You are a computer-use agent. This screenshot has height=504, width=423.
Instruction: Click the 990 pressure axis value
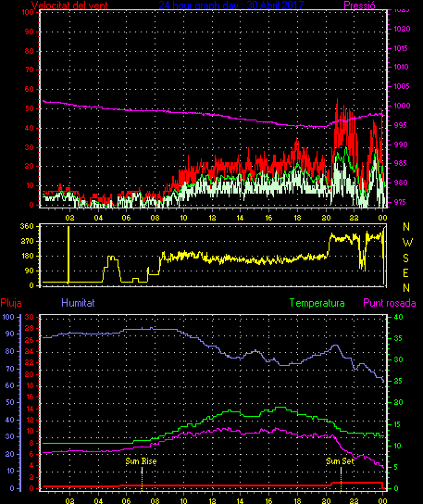400,145
